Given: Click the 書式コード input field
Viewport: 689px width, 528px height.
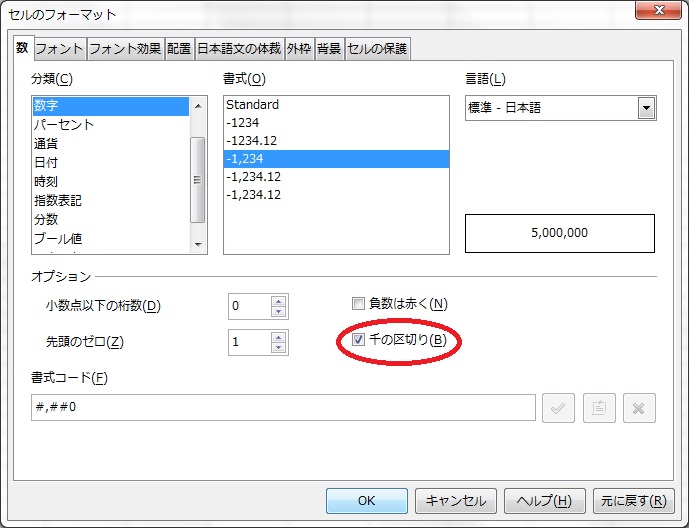Looking at the screenshot, I should point(283,407).
